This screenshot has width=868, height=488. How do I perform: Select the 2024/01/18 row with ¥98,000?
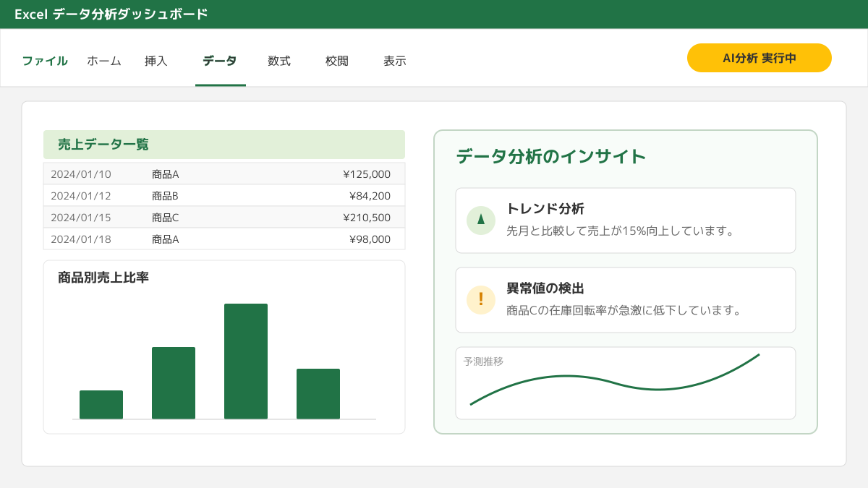click(224, 239)
